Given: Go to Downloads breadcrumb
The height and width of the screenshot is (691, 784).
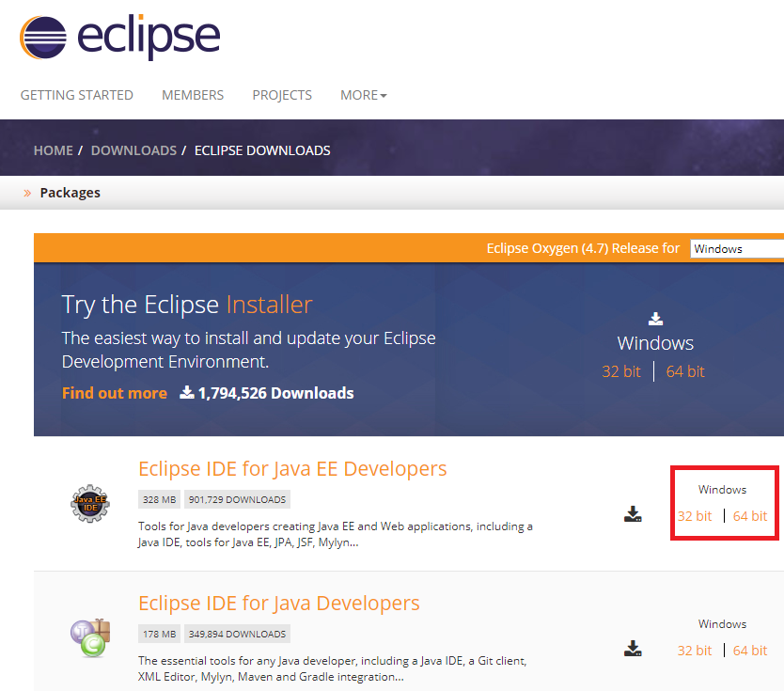Looking at the screenshot, I should (133, 150).
